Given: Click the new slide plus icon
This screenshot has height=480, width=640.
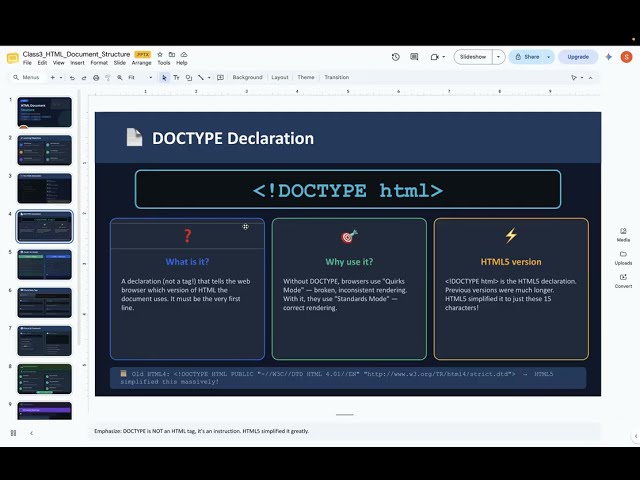Looking at the screenshot, I should pyautogui.click(x=53, y=78).
